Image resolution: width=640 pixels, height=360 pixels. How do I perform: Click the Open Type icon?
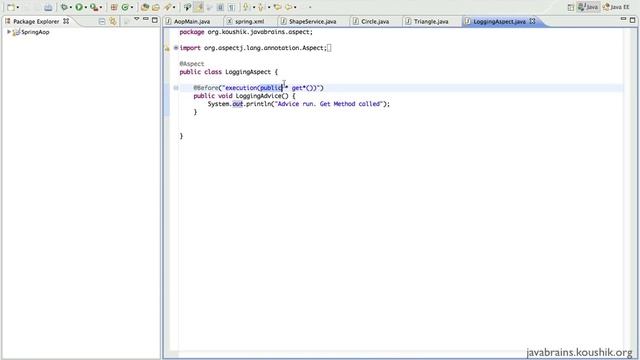(145, 7)
